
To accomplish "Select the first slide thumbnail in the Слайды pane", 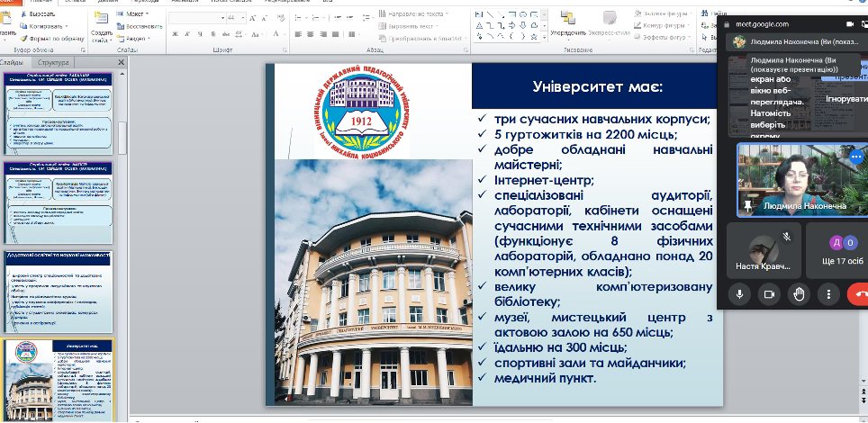I will (59, 112).
